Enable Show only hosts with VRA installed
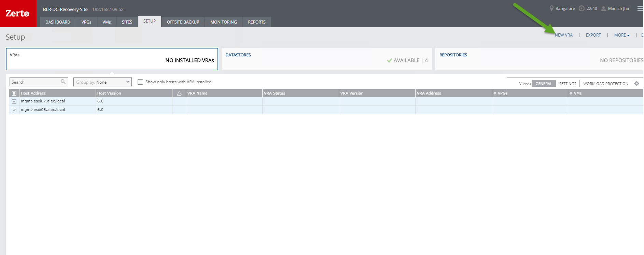Viewport: 644px width, 255px height. coord(140,82)
